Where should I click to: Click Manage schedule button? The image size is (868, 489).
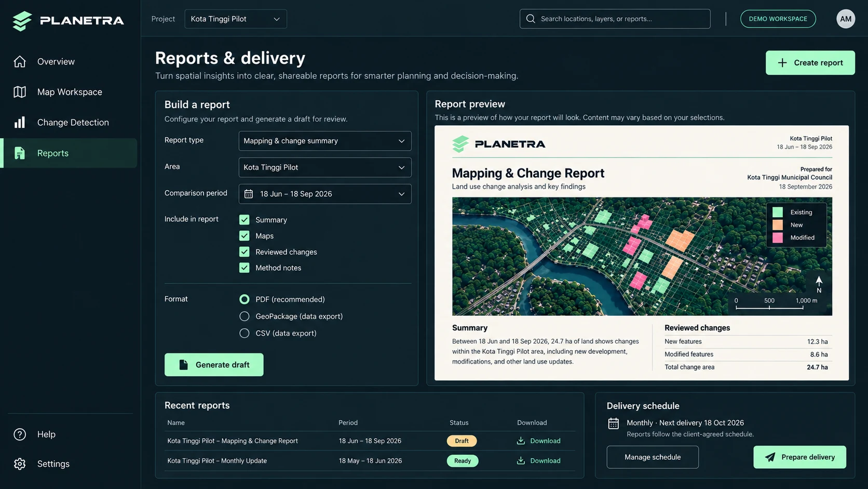coord(653,457)
